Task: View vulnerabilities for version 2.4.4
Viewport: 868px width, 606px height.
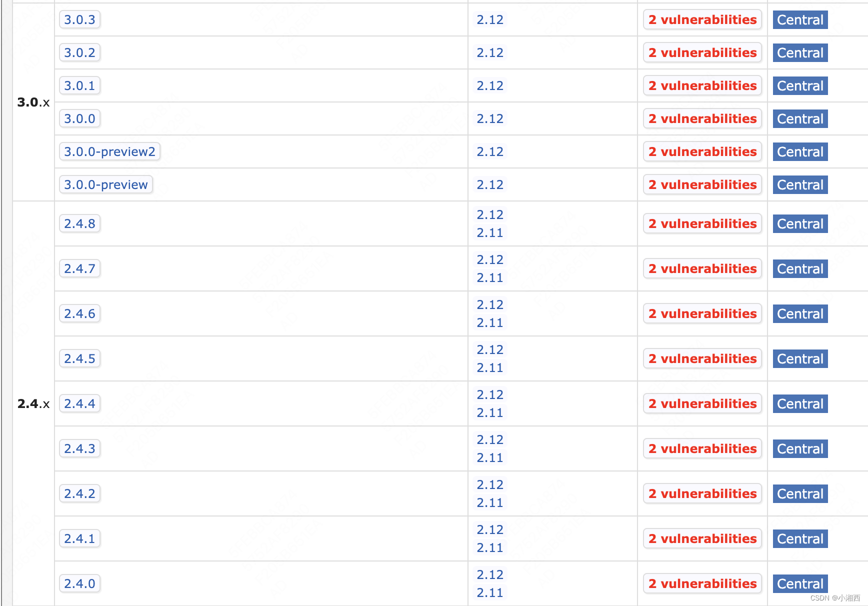Action: point(702,403)
